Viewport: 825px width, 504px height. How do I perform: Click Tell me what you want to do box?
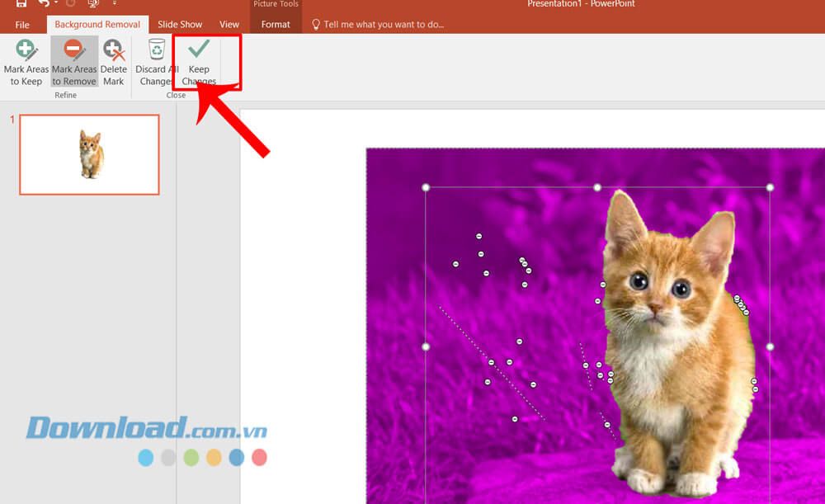click(x=384, y=25)
